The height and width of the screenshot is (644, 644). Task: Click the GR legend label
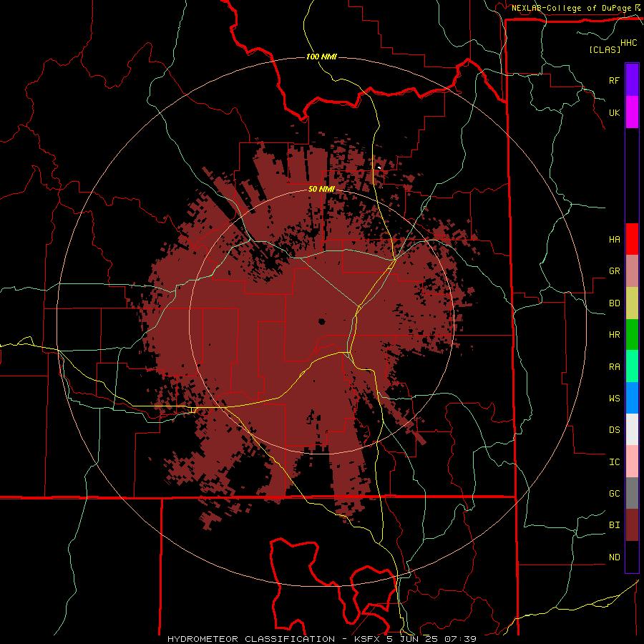point(614,271)
